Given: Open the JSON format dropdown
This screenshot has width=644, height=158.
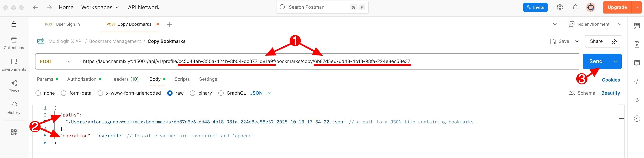Looking at the screenshot, I should tap(261, 93).
